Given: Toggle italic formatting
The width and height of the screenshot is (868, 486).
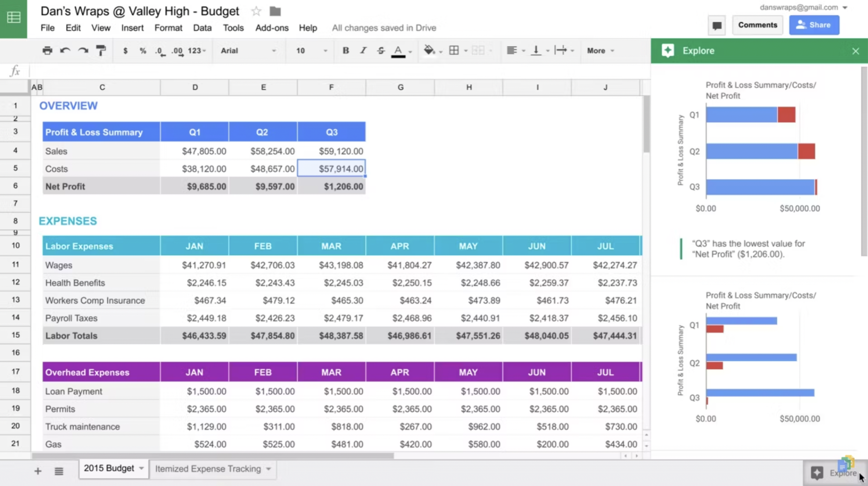Looking at the screenshot, I should coord(363,50).
